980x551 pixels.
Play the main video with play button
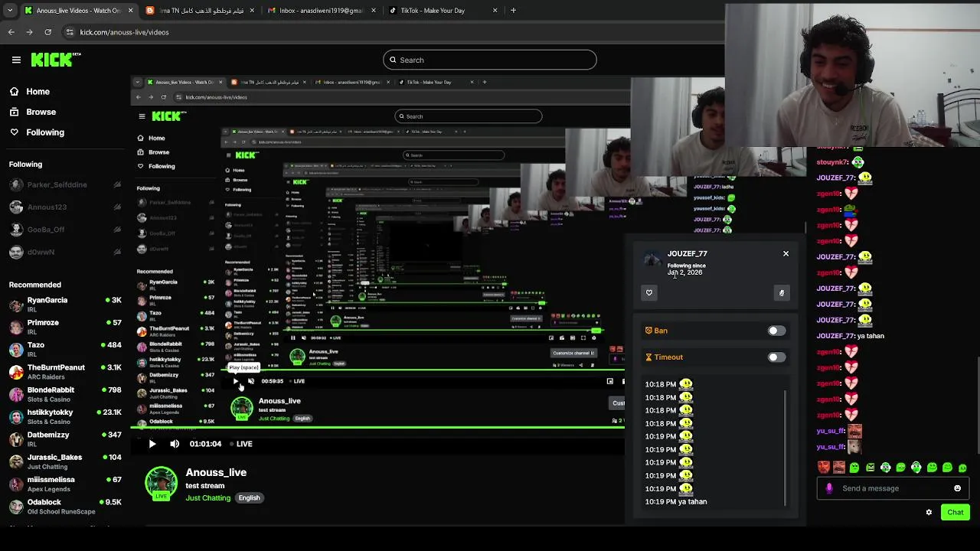tap(152, 444)
